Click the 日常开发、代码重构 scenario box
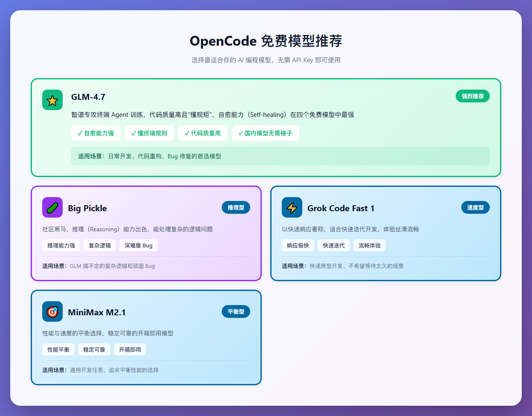 click(280, 156)
